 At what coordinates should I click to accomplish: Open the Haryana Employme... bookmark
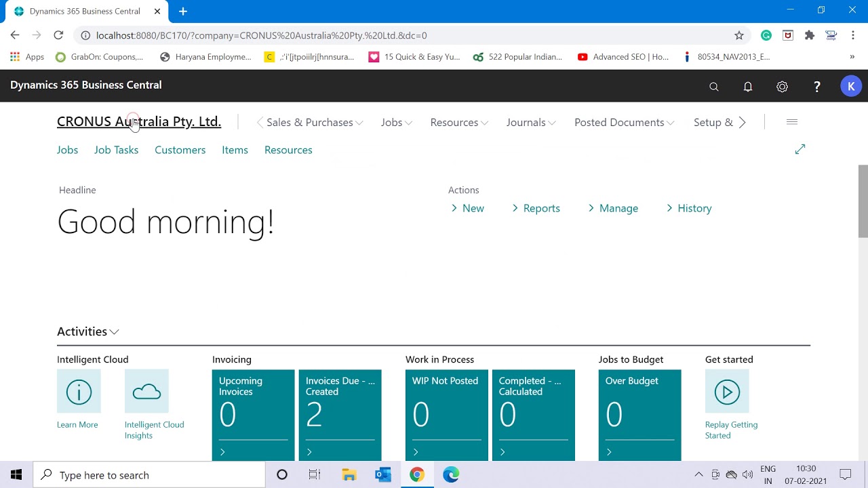pyautogui.click(x=205, y=57)
